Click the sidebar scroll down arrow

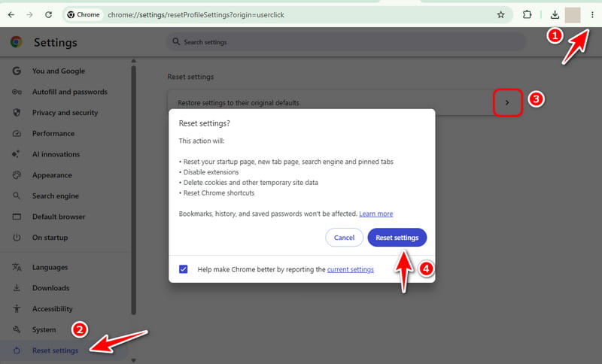point(134,360)
